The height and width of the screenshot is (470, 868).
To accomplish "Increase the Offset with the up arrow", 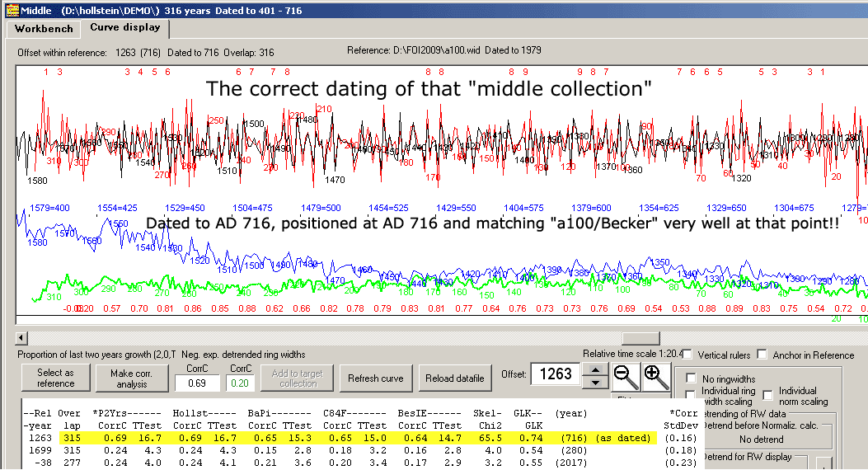I will point(595,369).
